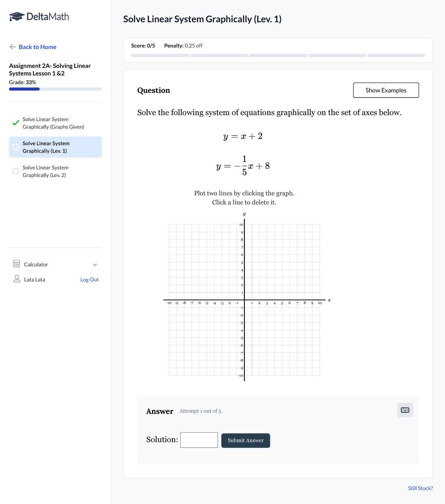
Task: Click the DeltaMath graduation cap logo
Action: point(17,17)
